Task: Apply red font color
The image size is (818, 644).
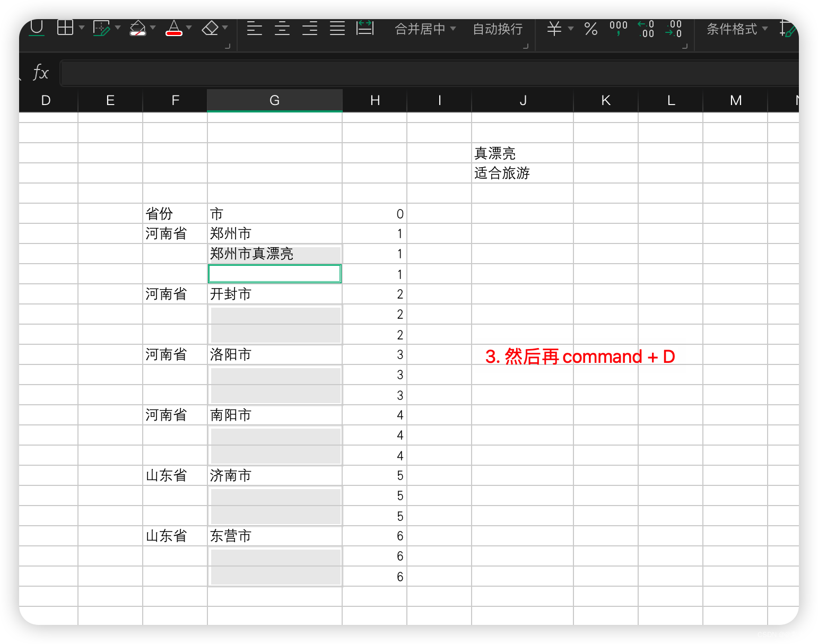Action: click(x=174, y=28)
